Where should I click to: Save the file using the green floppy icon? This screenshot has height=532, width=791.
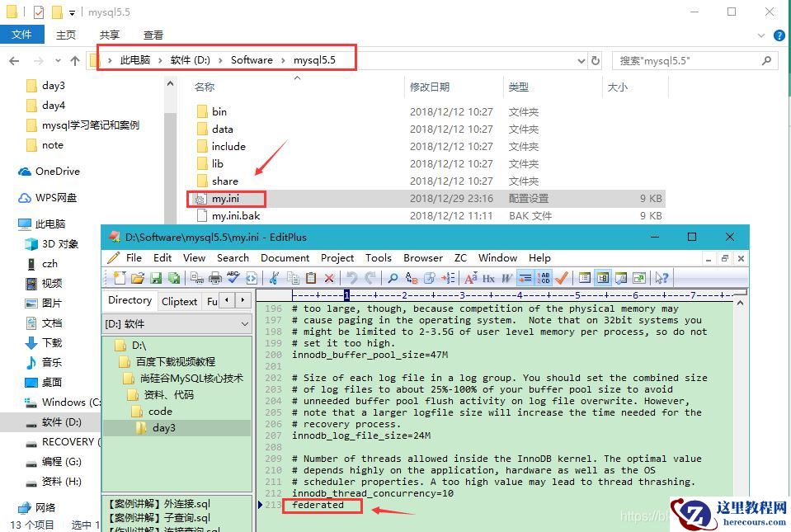(x=156, y=278)
